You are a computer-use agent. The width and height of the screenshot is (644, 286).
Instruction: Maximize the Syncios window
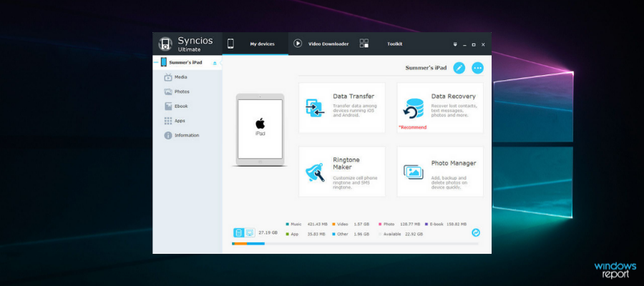pyautogui.click(x=474, y=44)
